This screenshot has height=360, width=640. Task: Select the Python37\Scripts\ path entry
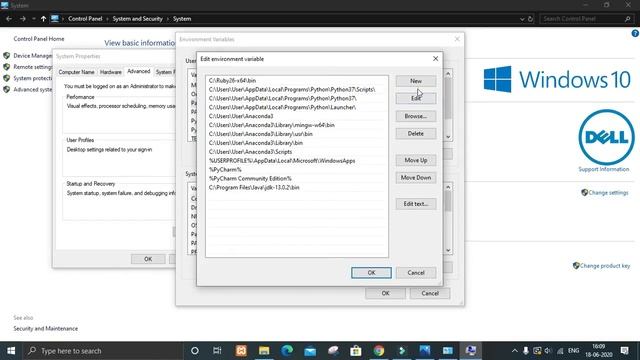point(297,89)
